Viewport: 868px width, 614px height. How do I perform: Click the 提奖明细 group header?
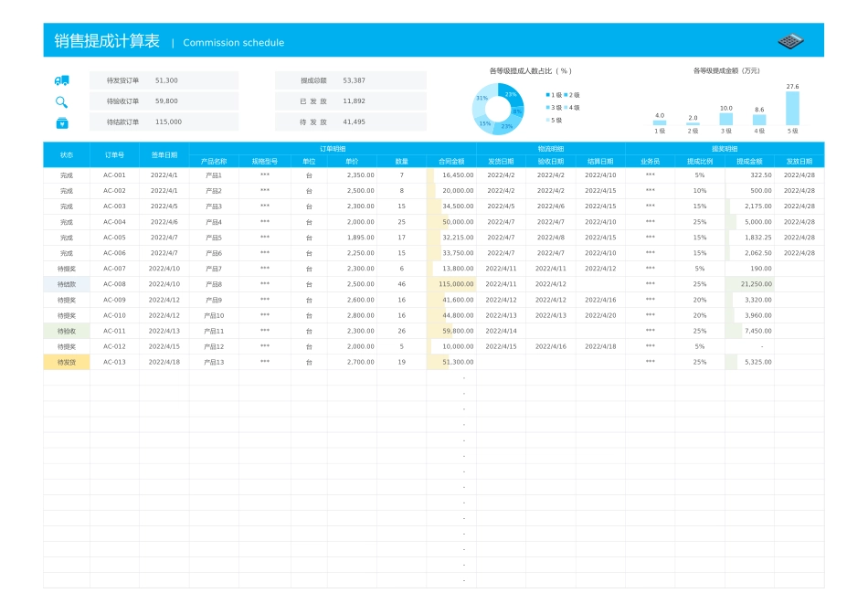coord(725,148)
